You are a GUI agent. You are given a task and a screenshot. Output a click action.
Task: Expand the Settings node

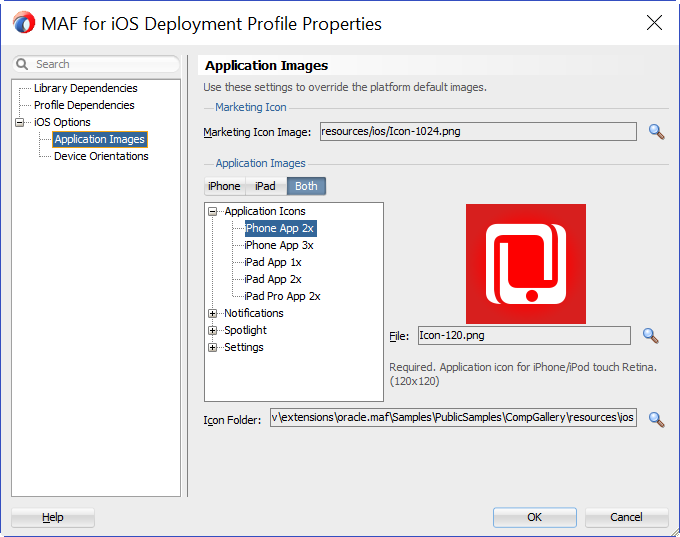212,347
